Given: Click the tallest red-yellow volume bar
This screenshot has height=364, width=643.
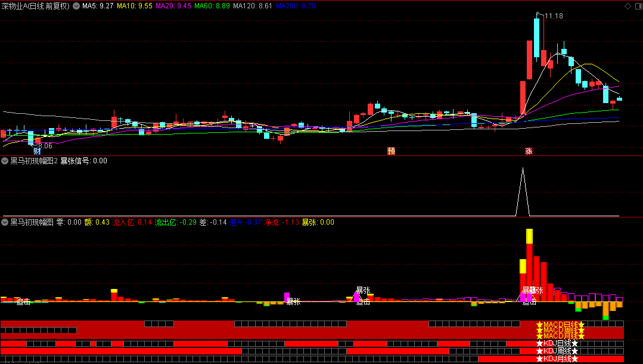Looking at the screenshot, I should pyautogui.click(x=529, y=265).
